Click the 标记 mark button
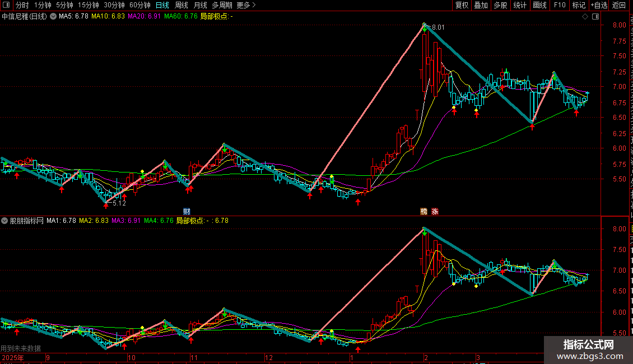 click(x=579, y=5)
